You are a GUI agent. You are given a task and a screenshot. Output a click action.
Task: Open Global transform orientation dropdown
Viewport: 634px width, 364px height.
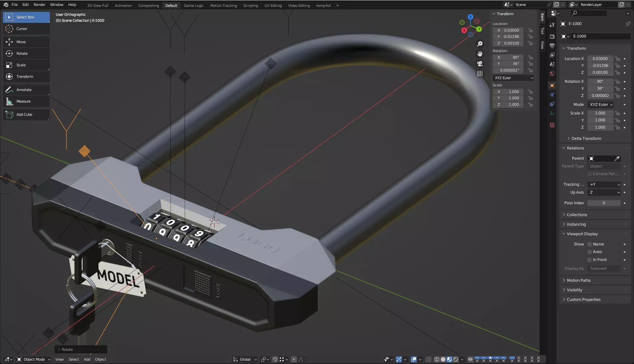point(245,359)
